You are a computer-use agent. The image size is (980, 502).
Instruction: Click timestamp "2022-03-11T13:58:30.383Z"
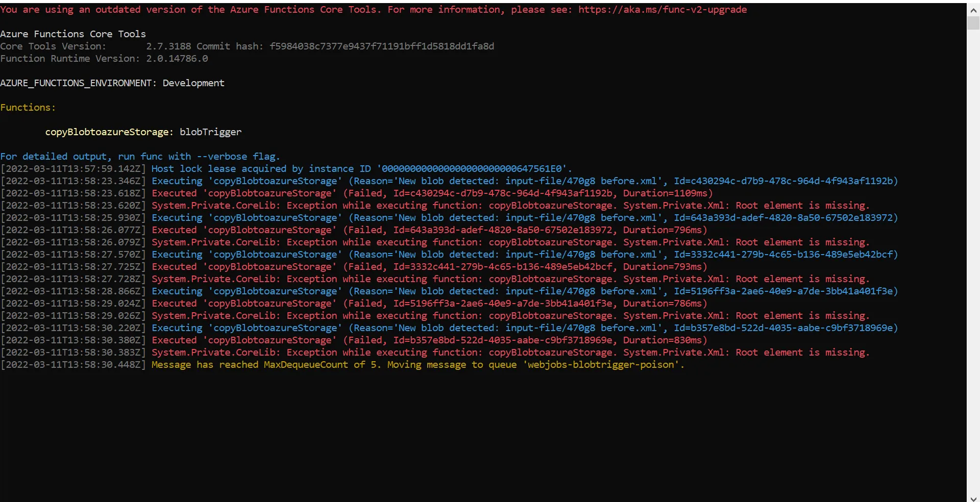coord(73,353)
